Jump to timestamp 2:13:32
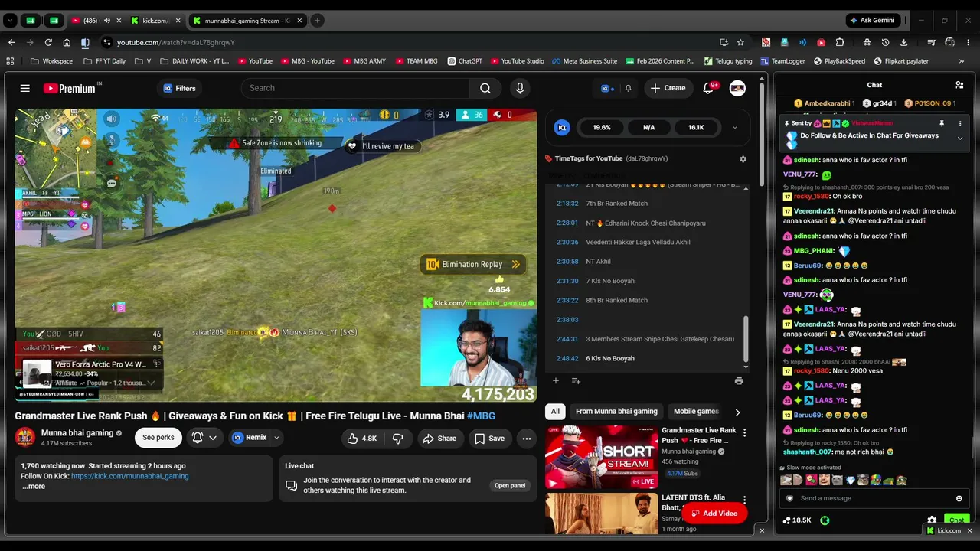The height and width of the screenshot is (551, 980). point(567,204)
